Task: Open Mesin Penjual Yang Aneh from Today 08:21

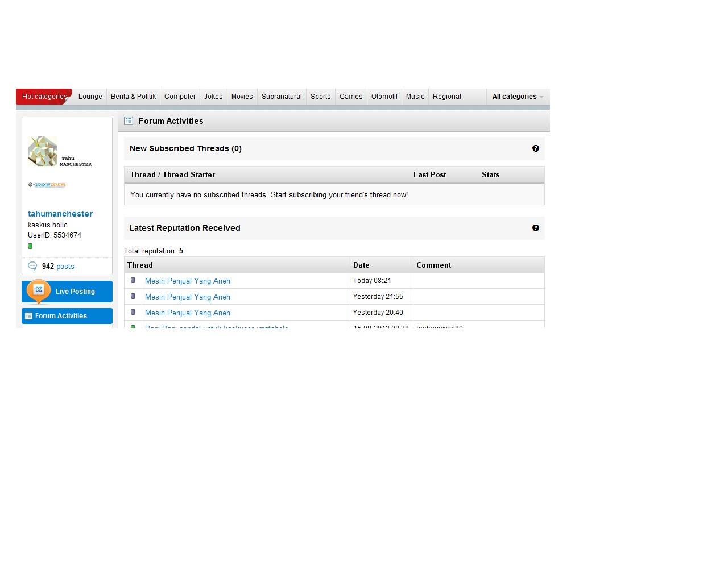Action: tap(188, 281)
